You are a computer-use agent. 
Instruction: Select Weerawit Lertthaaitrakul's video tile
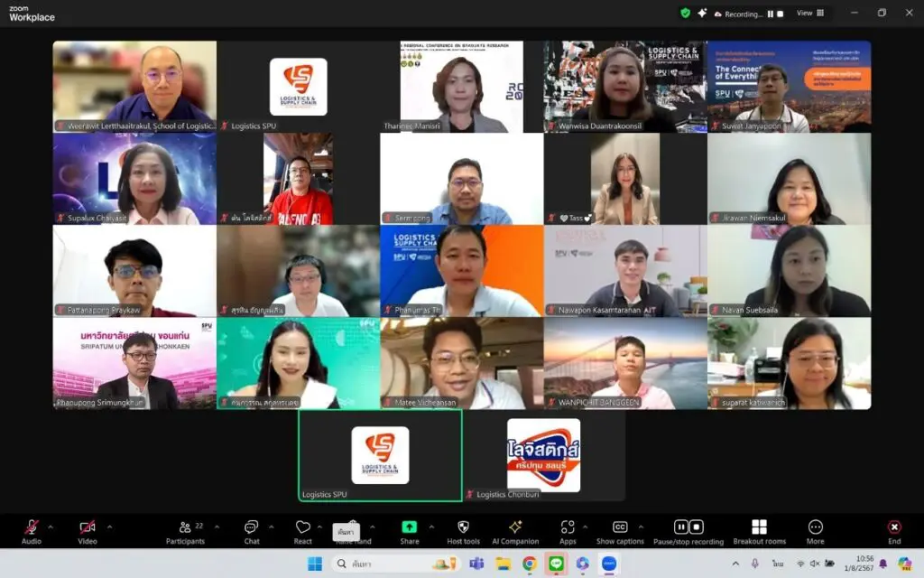[x=134, y=87]
